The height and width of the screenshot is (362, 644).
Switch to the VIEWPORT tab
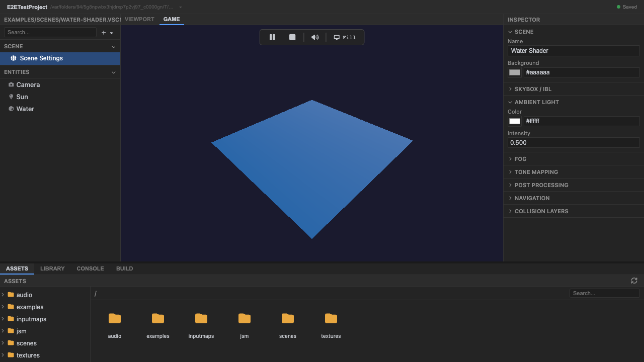pos(139,19)
